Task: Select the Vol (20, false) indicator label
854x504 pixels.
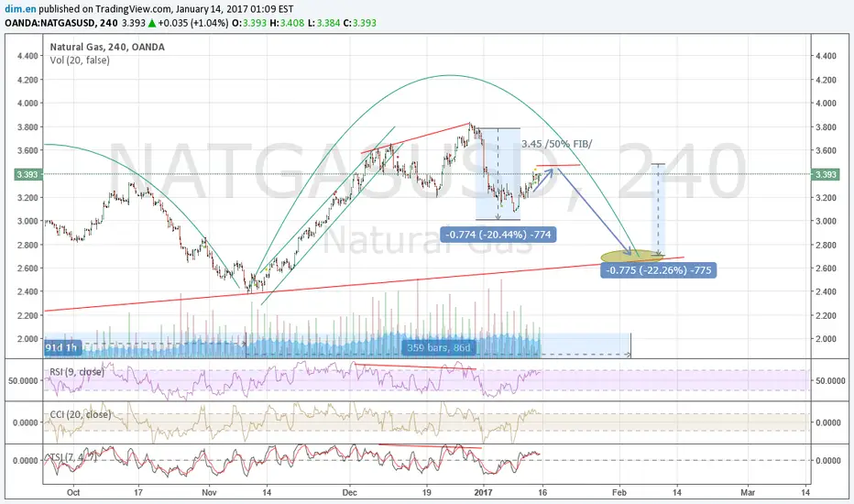Action: (x=80, y=60)
